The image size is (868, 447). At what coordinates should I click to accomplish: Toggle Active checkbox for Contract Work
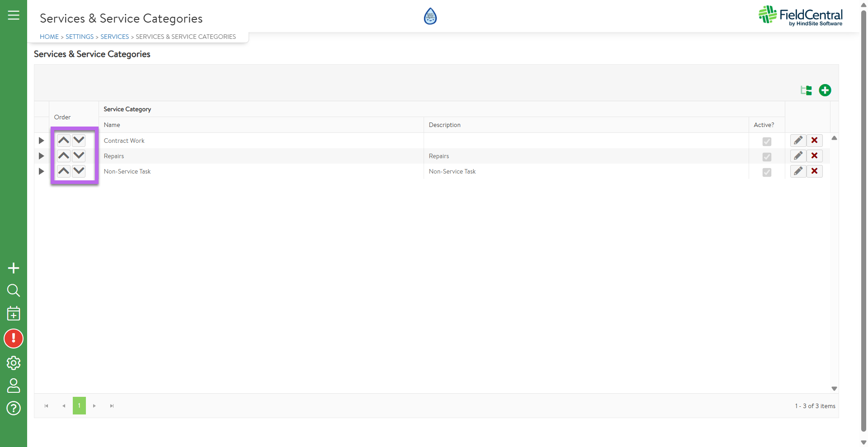[767, 141]
